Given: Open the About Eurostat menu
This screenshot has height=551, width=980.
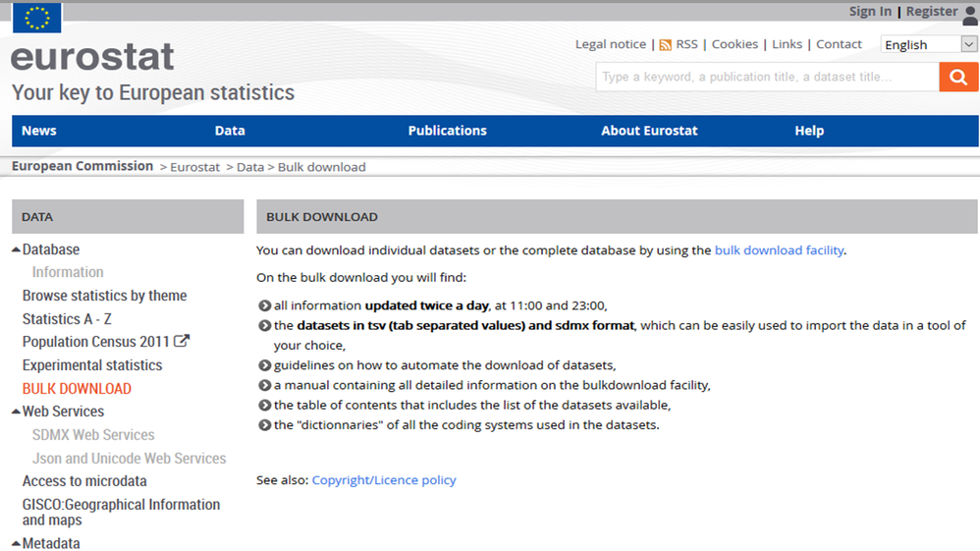Looking at the screenshot, I should tap(649, 131).
